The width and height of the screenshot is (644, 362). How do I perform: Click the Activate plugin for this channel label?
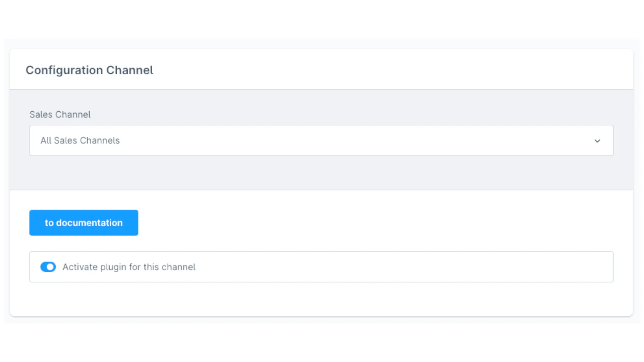point(128,267)
